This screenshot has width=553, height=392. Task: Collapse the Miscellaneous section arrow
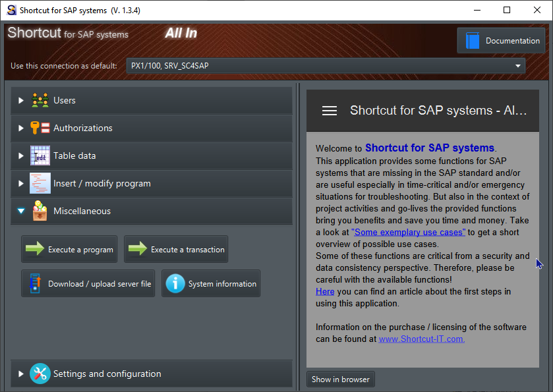point(21,211)
